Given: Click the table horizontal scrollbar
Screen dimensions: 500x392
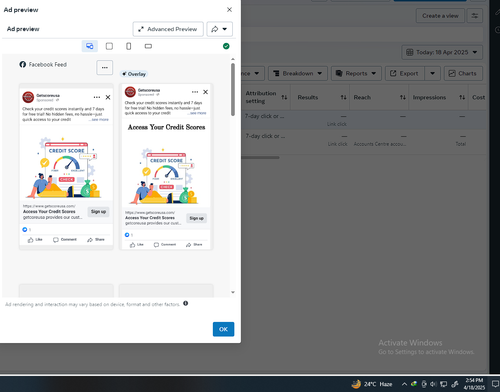Looking at the screenshot, I should tap(261, 158).
